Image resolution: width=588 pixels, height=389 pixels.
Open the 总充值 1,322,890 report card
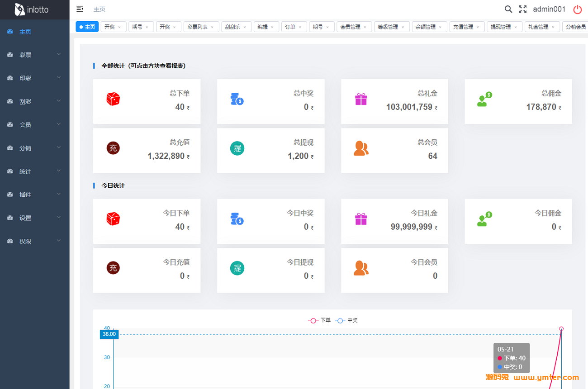pyautogui.click(x=147, y=150)
